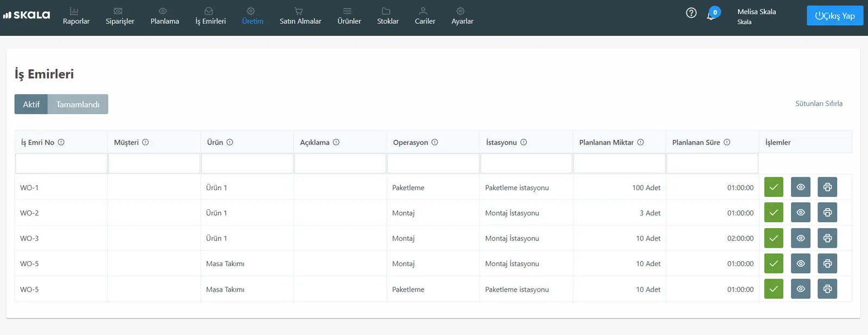Print the WO-2 work order

(x=827, y=212)
